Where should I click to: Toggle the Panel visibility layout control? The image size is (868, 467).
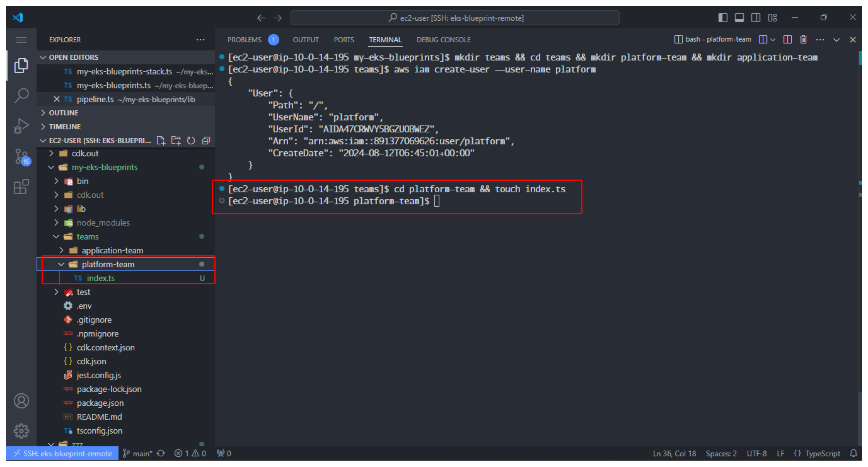coord(739,17)
